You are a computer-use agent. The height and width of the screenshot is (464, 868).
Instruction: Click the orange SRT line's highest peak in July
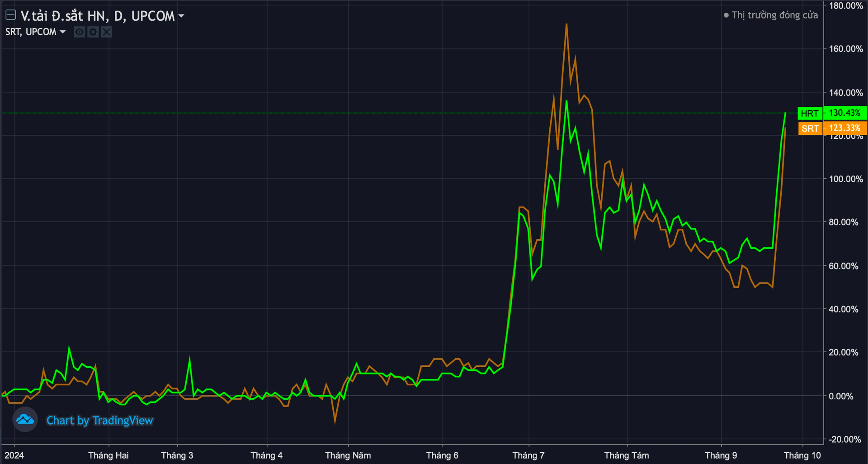(566, 24)
